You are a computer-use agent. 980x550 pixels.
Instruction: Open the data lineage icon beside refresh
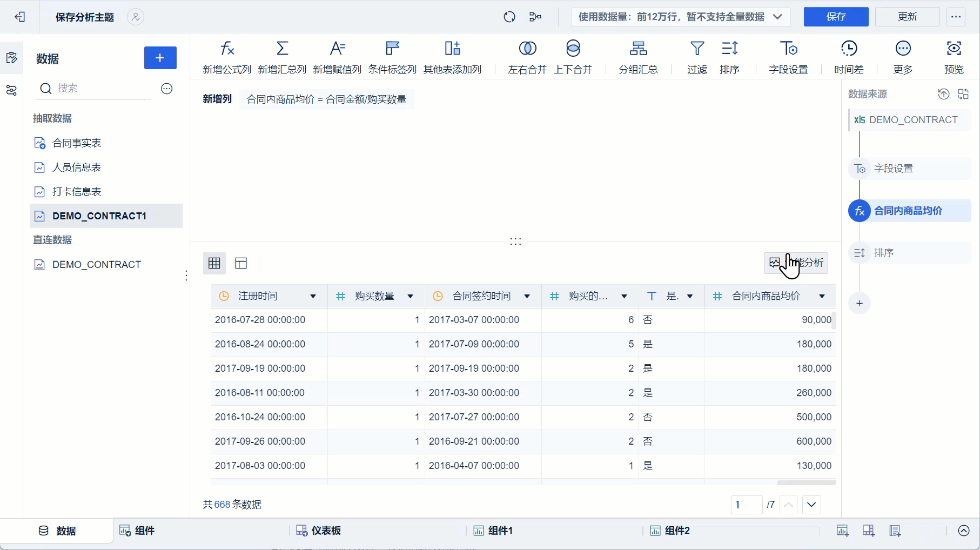pyautogui.click(x=535, y=17)
